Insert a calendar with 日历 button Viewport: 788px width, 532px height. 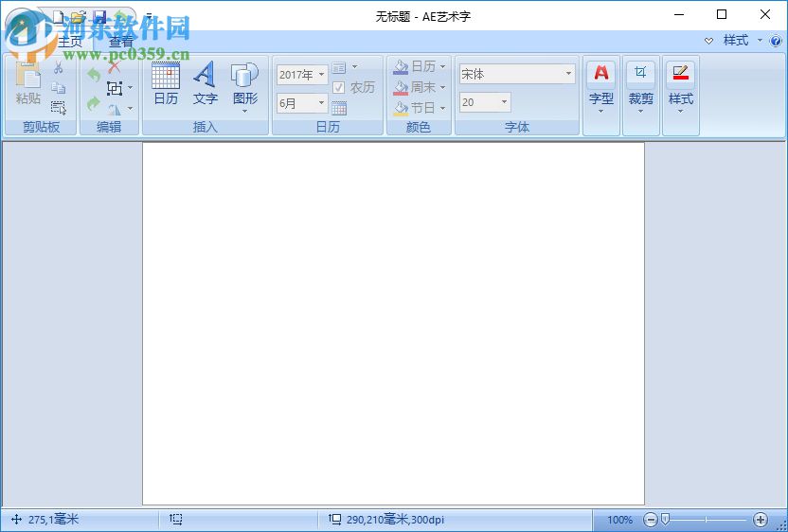click(x=166, y=84)
